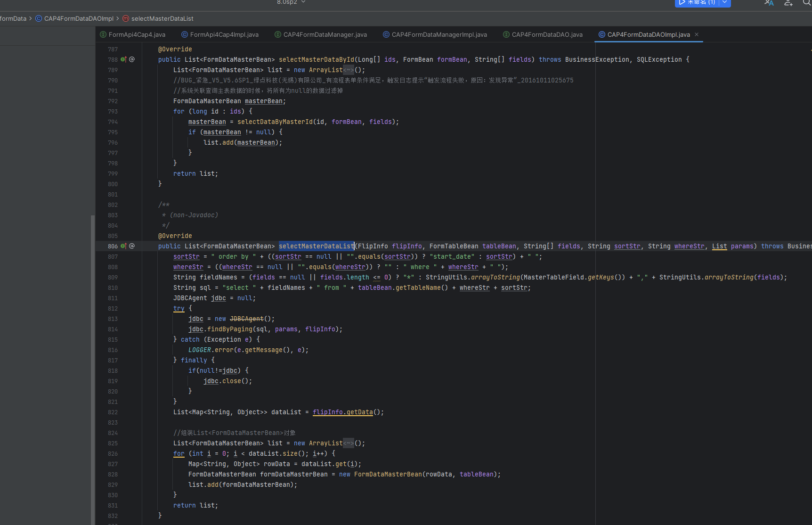This screenshot has height=525, width=812.
Task: Switch to the CAP4FormDataManager.java tab
Action: (x=321, y=34)
